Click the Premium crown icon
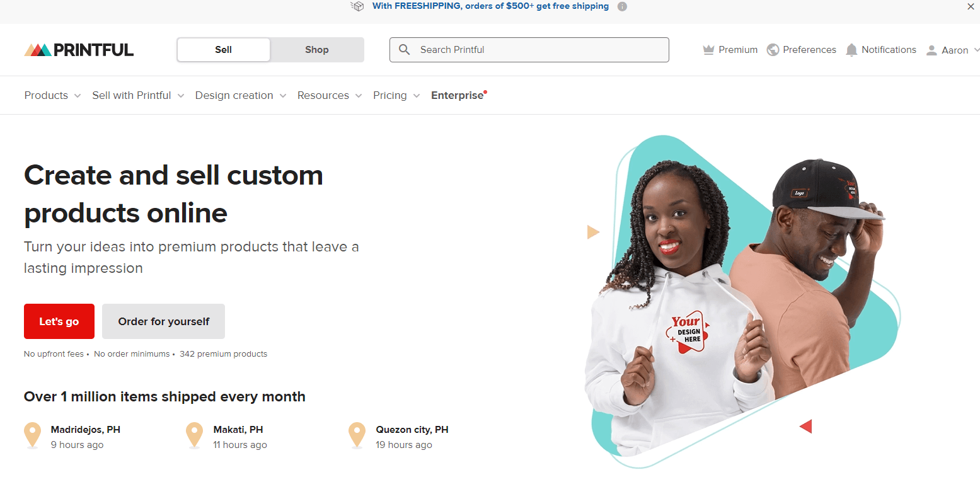980x494 pixels. pos(708,50)
